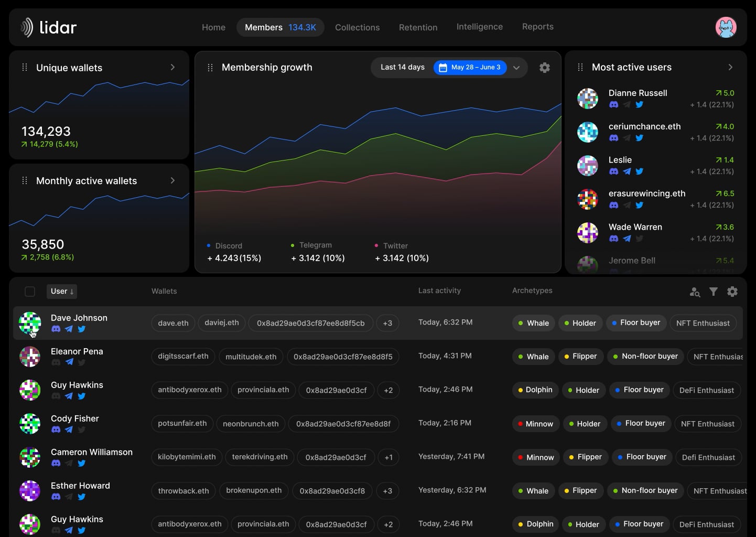Open user search icon in table header

695,292
